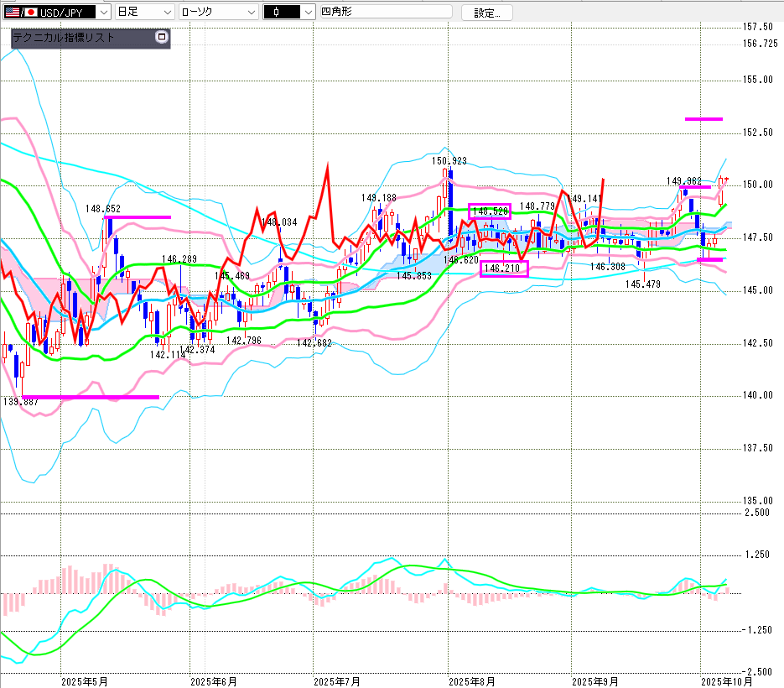Screen dimensions: 784x688
Task: Click the Japan flag icon
Action: click(x=31, y=13)
